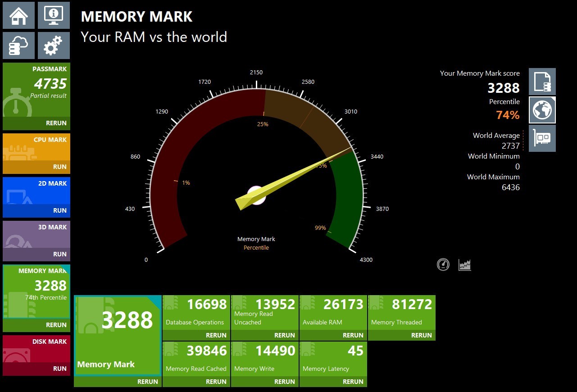Switch to the distribution chart view icon

465,264
